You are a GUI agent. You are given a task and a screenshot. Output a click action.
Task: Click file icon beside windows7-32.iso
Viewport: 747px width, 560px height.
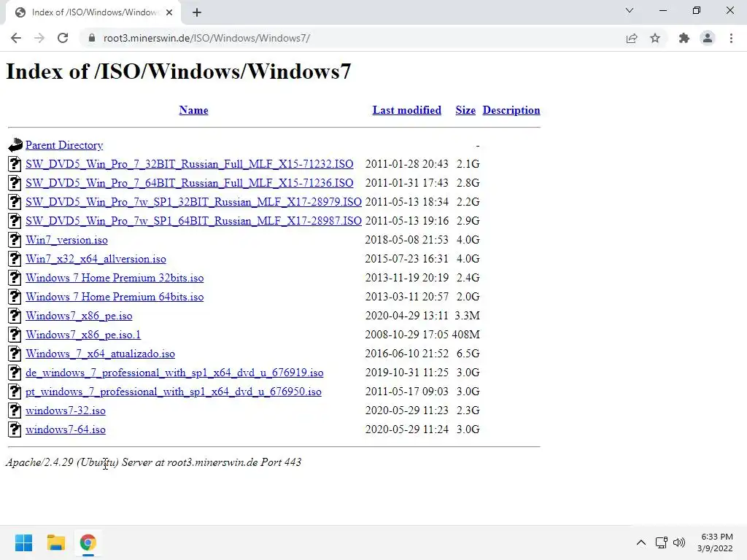tap(15, 410)
